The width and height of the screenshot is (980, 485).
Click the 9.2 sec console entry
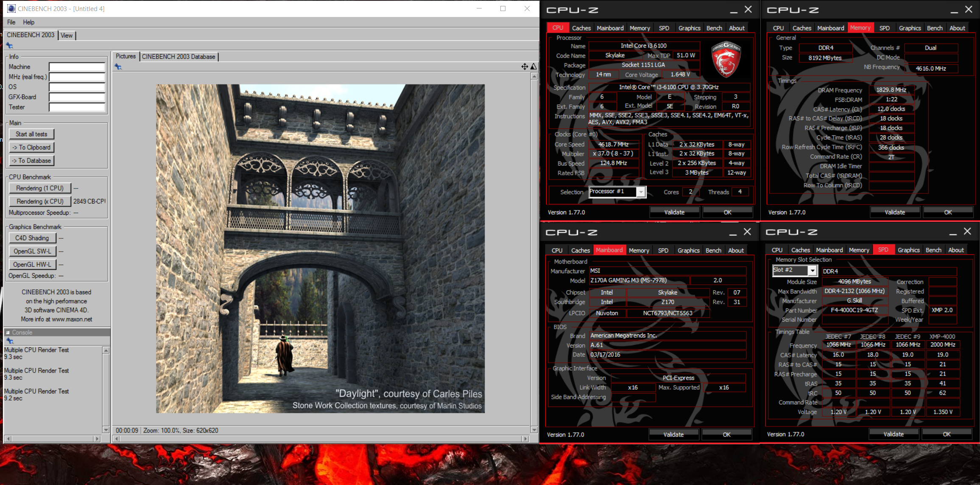point(13,398)
